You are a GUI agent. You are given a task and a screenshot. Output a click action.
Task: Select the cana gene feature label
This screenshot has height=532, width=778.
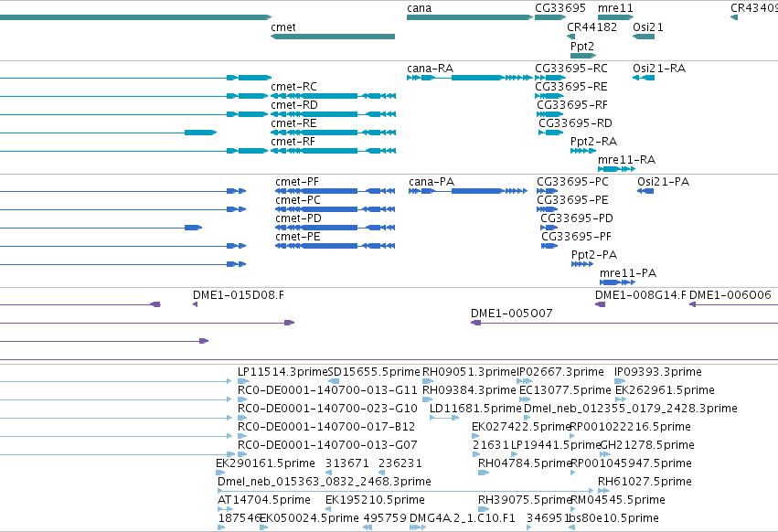(419, 8)
